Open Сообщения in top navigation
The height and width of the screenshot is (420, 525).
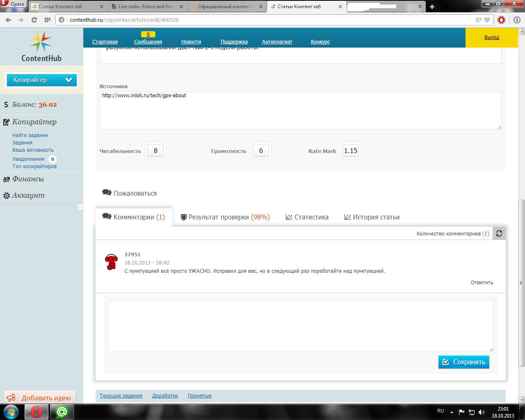pos(148,41)
